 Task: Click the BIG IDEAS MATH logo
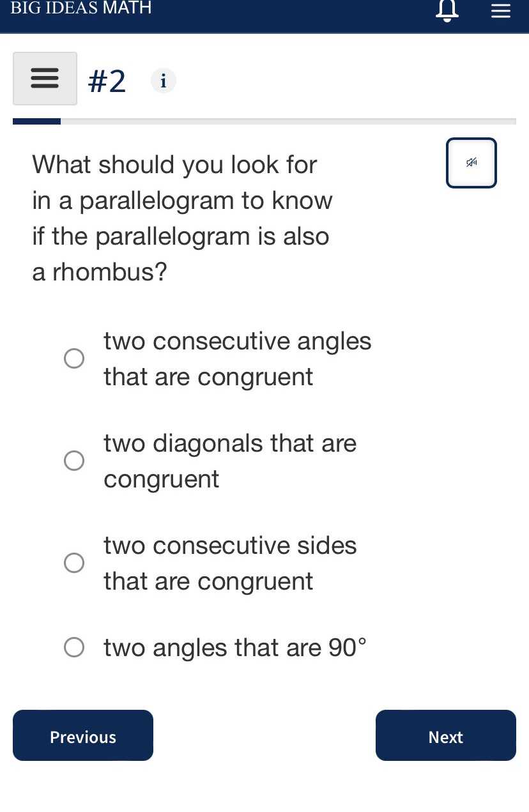(81, 9)
